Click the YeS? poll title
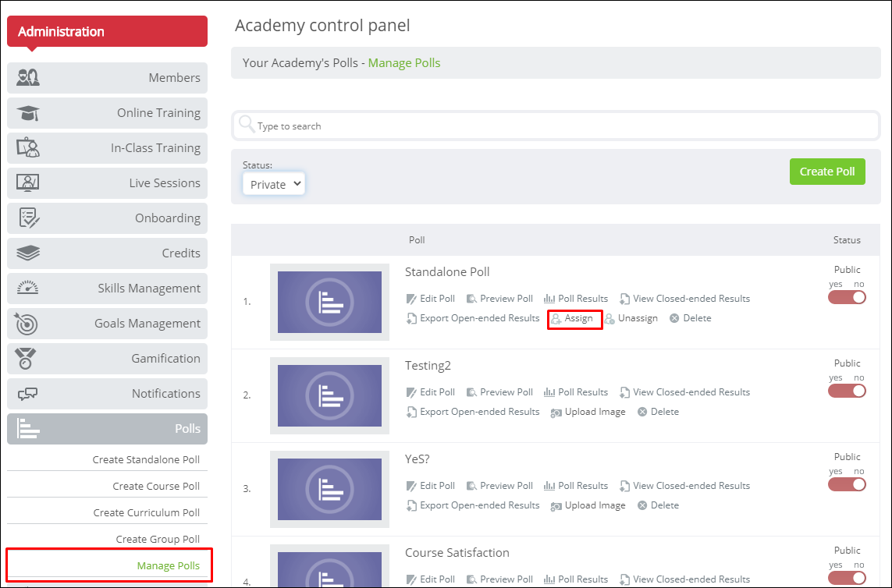Viewport: 892px width, 588px height. pyautogui.click(x=418, y=459)
